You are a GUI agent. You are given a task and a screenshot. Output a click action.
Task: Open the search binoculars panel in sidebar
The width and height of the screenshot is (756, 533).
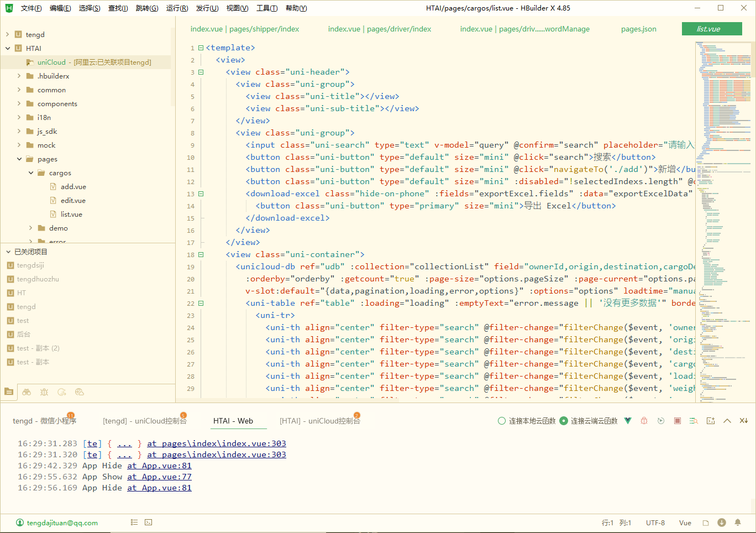tap(27, 392)
